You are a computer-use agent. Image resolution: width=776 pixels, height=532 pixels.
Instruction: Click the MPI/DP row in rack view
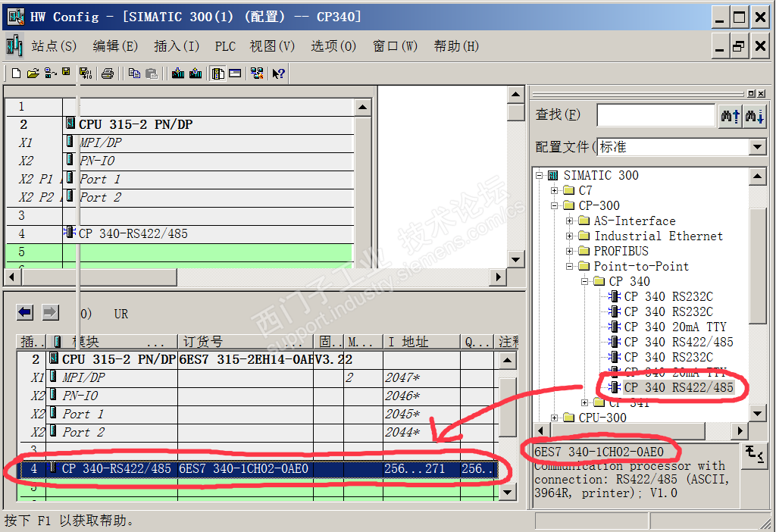pos(180,142)
